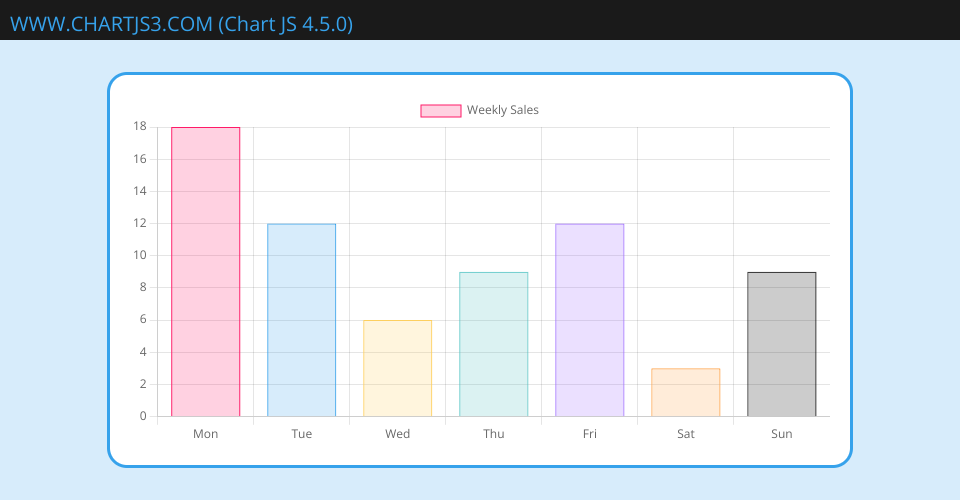
Task: Click the pink Monday bar
Action: click(x=205, y=271)
